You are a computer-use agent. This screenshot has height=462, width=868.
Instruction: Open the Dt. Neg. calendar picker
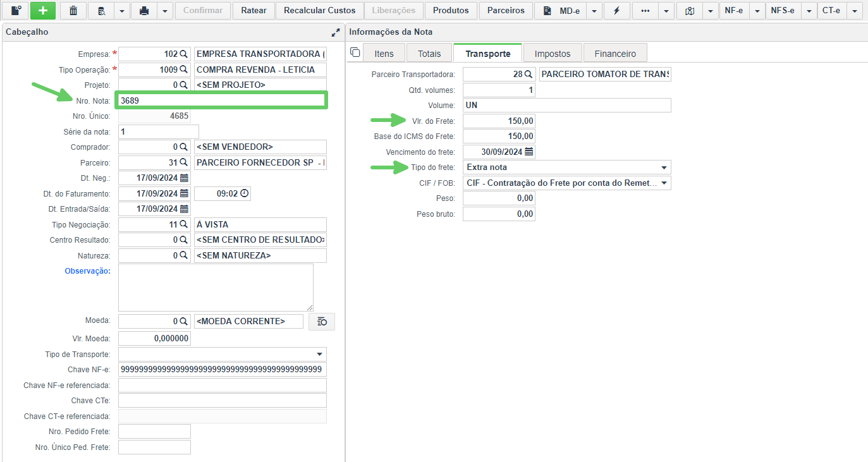coord(184,178)
